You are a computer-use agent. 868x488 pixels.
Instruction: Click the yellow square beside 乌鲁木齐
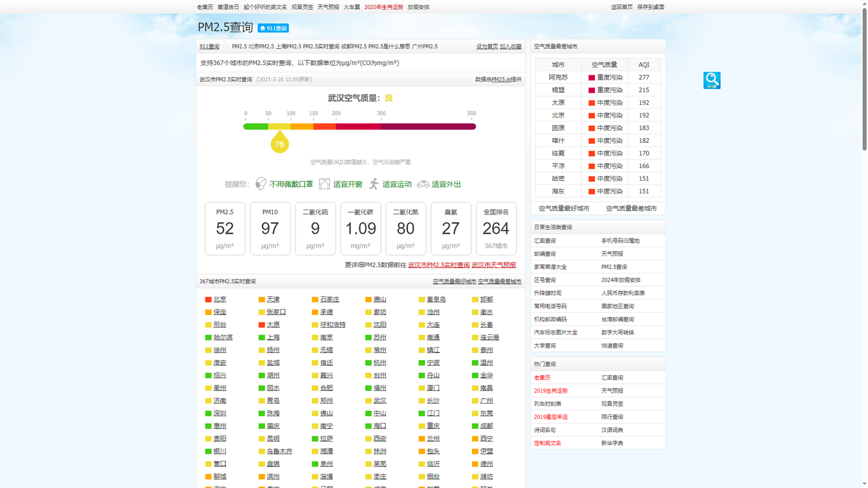(x=262, y=452)
